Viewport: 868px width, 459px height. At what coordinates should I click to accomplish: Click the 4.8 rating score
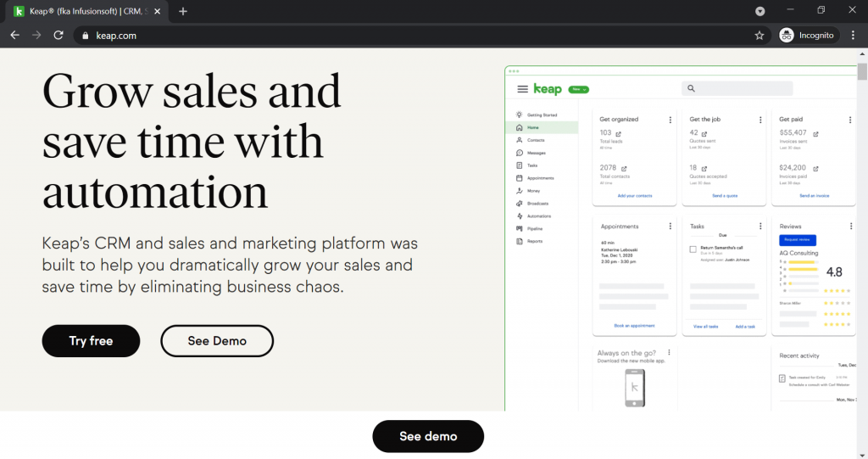[x=834, y=272]
